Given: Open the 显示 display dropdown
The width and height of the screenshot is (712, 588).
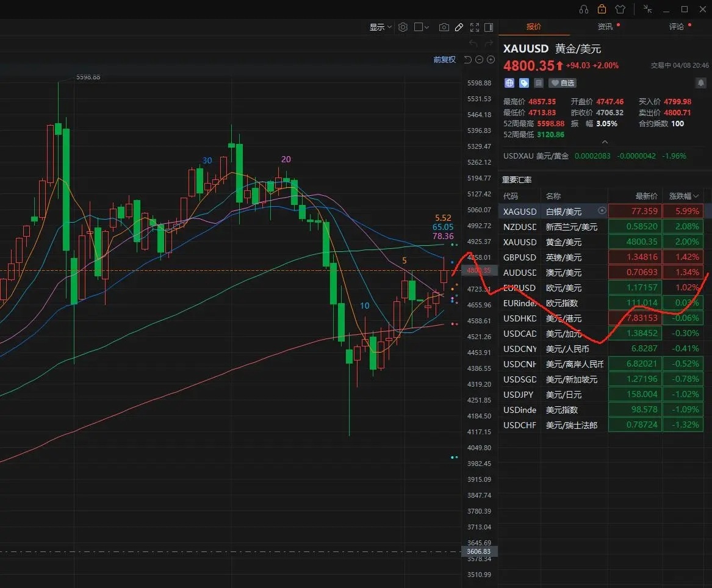Looking at the screenshot, I should point(380,27).
